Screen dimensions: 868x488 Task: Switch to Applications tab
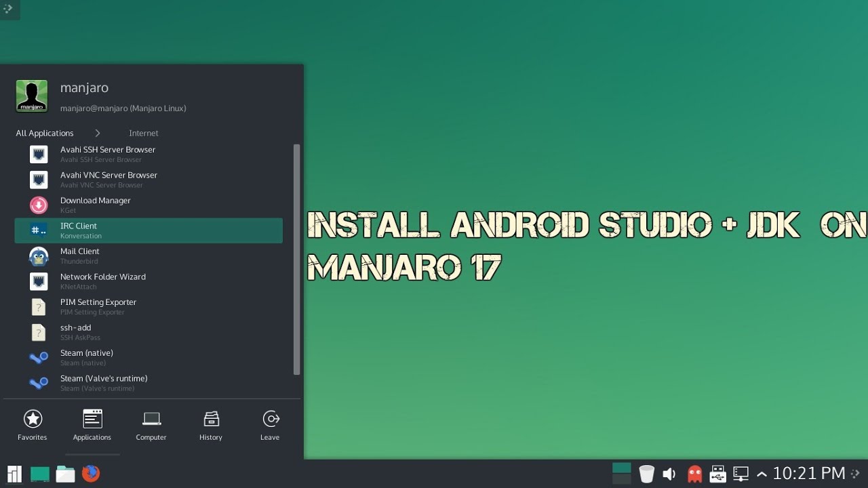(92, 426)
